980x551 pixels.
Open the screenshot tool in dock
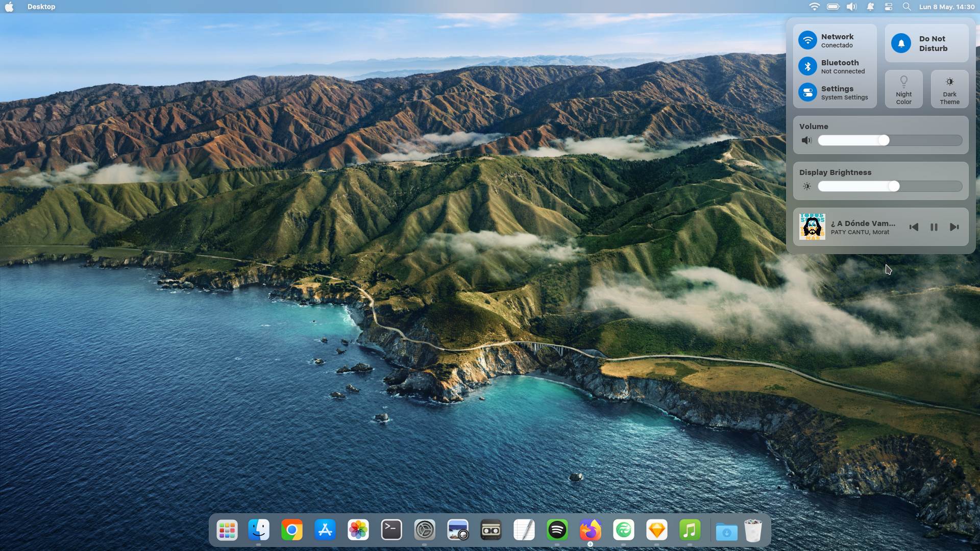[x=458, y=530]
